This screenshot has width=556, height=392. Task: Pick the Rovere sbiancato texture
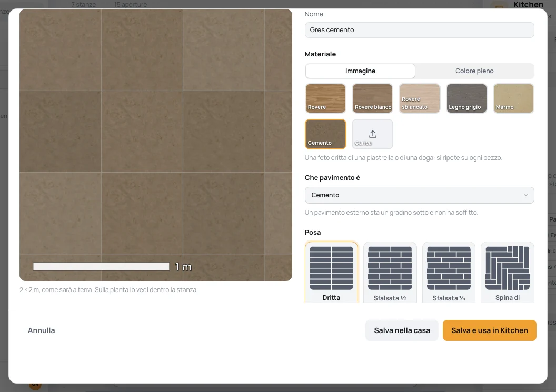pos(420,98)
